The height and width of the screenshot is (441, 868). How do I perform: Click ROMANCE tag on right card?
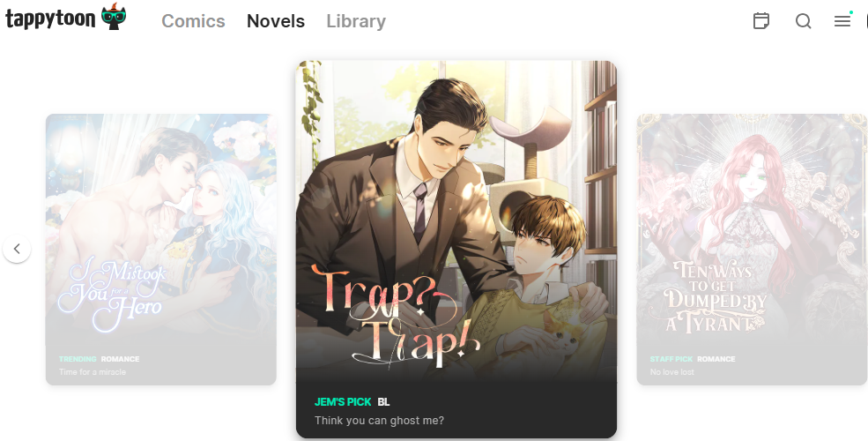716,359
